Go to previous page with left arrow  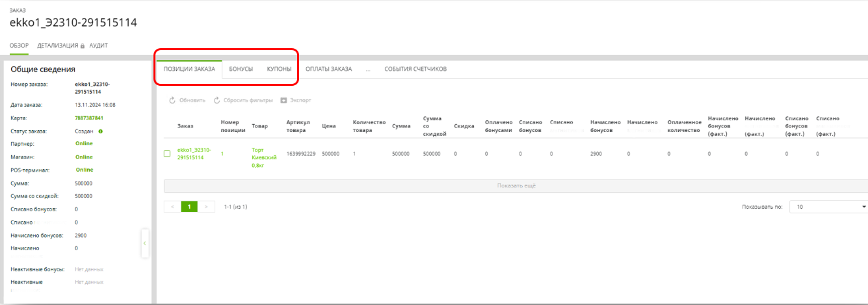172,207
